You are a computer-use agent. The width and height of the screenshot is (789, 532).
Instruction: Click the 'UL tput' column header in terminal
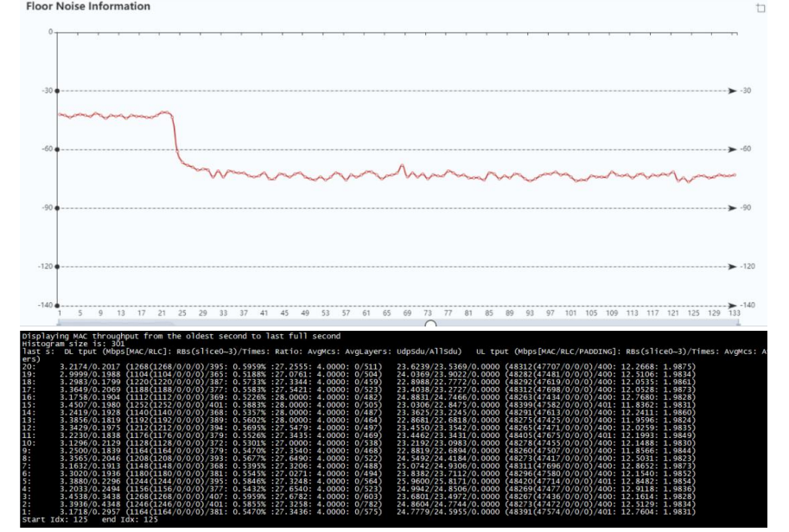click(x=491, y=350)
